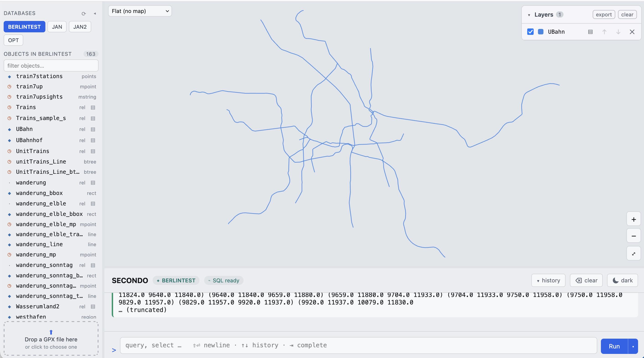Open table icon for Trains_sample_s

(x=93, y=118)
